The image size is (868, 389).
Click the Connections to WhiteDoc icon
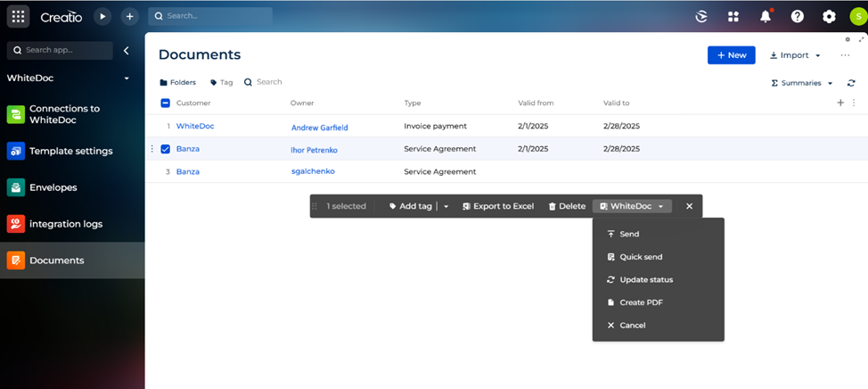[15, 114]
